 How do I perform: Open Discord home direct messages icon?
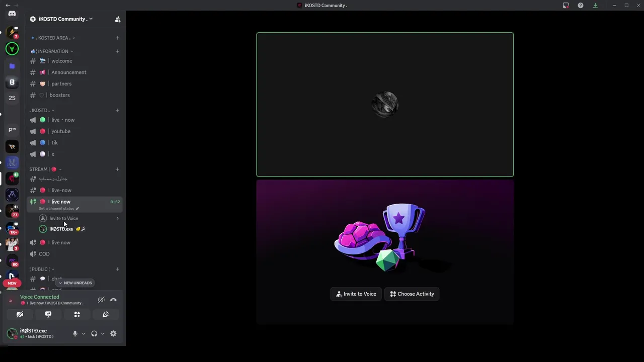(x=12, y=14)
